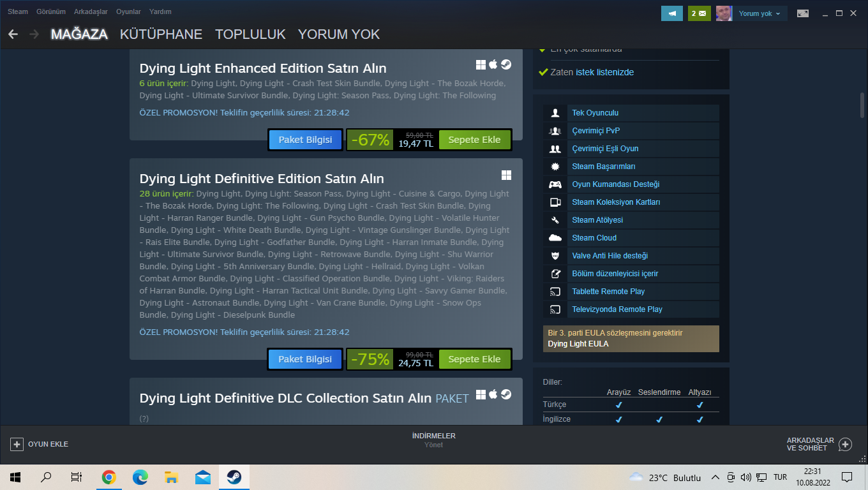Click Paket Bilgisi for the Definitive Edition
Image resolution: width=868 pixels, height=490 pixels.
pyautogui.click(x=305, y=359)
